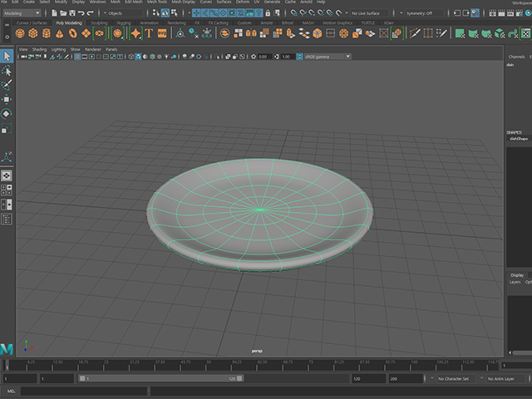
Task: Open the live surface history arrow
Action: 346,13
